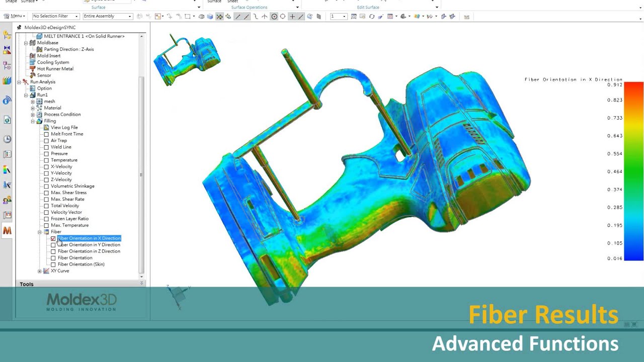Image resolution: width=644 pixels, height=362 pixels.
Task: Click the plus crosshair snap icon
Action: pos(292,17)
